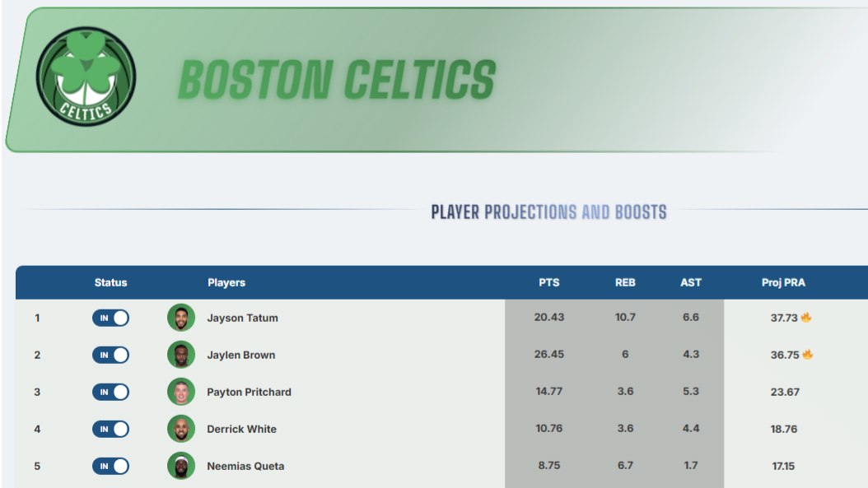Sort by the Proj PRA column header

[x=783, y=282]
